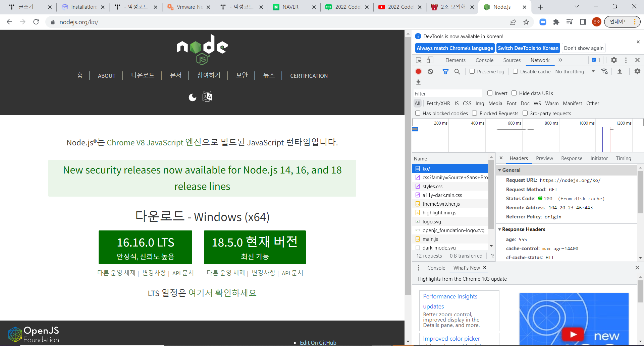The width and height of the screenshot is (644, 346).
Task: Click Don't show again button
Action: [x=584, y=48]
